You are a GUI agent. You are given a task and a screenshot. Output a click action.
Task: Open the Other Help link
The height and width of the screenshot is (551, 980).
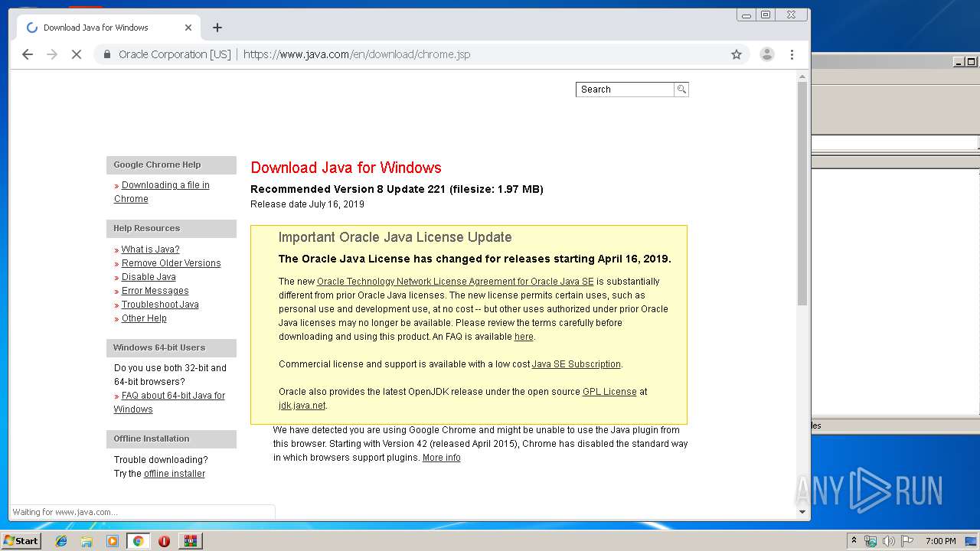pyautogui.click(x=144, y=318)
